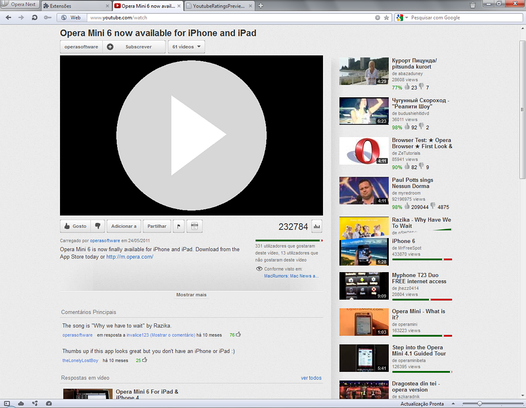Show video statistics chart icon
This screenshot has width=526, height=408.
pos(317,226)
